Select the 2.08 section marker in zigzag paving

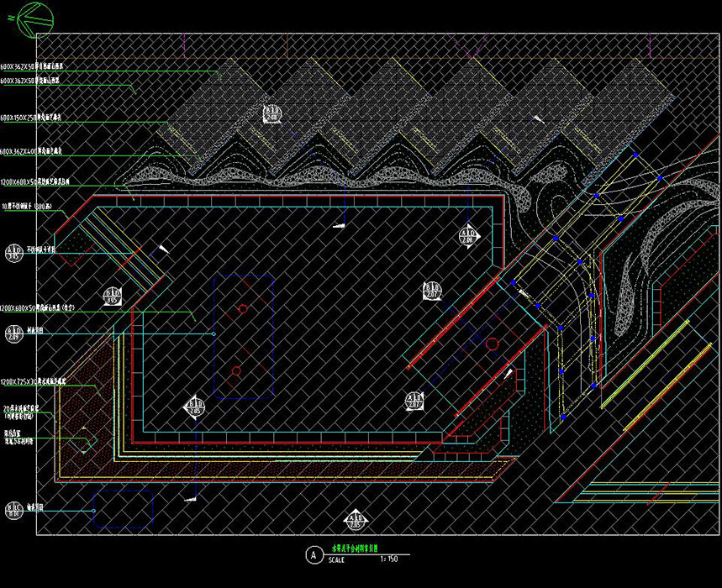click(x=271, y=114)
